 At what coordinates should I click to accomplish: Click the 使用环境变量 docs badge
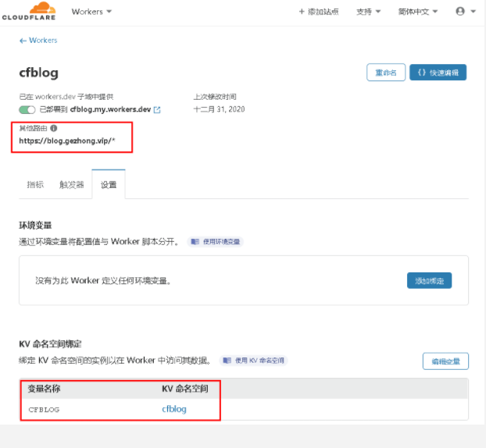215,242
